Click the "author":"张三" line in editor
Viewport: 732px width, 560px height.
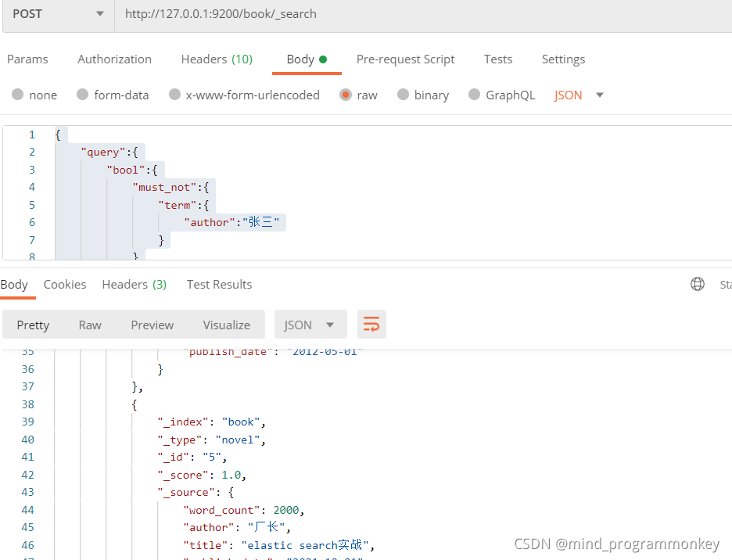(x=231, y=222)
